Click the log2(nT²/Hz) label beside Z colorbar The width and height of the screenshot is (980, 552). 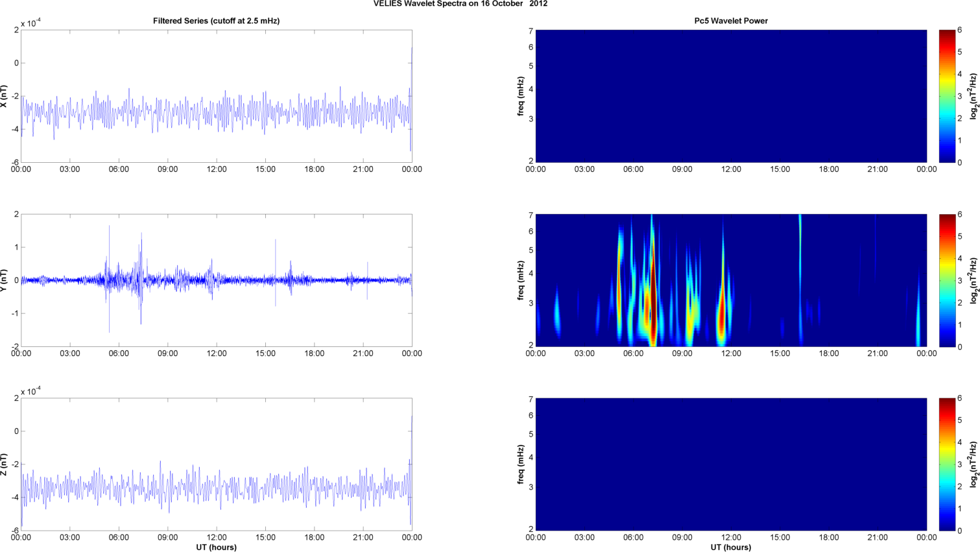[x=974, y=464]
